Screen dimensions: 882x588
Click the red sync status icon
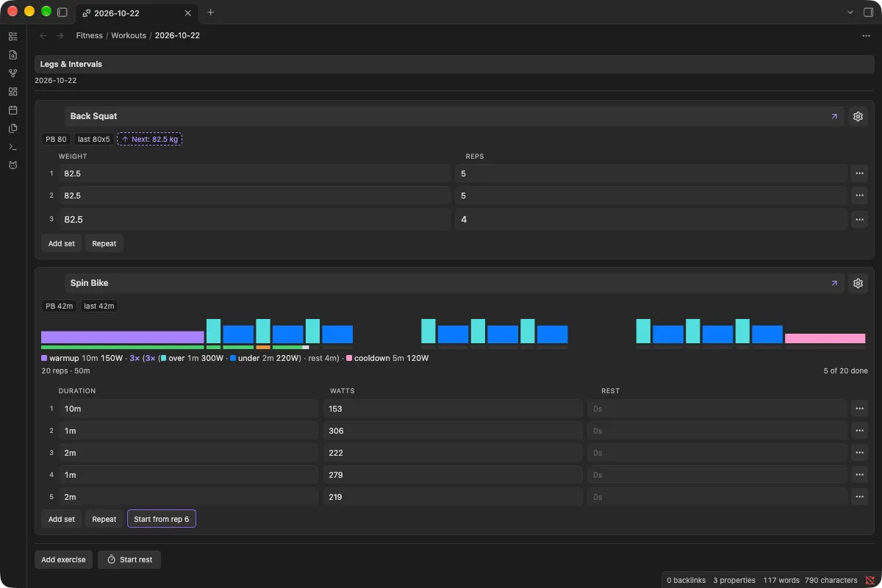coord(870,580)
